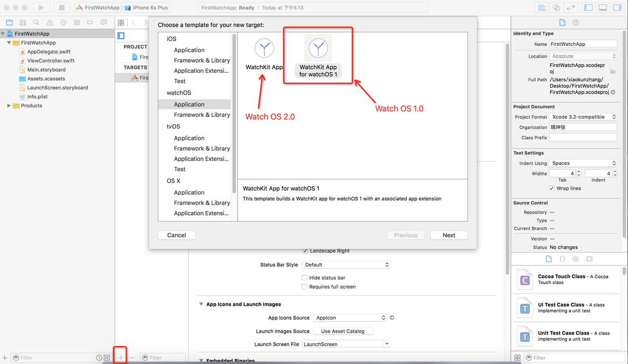Image resolution: width=628 pixels, height=364 pixels.
Task: Click the navigator add plus button
Action: [x=5, y=357]
